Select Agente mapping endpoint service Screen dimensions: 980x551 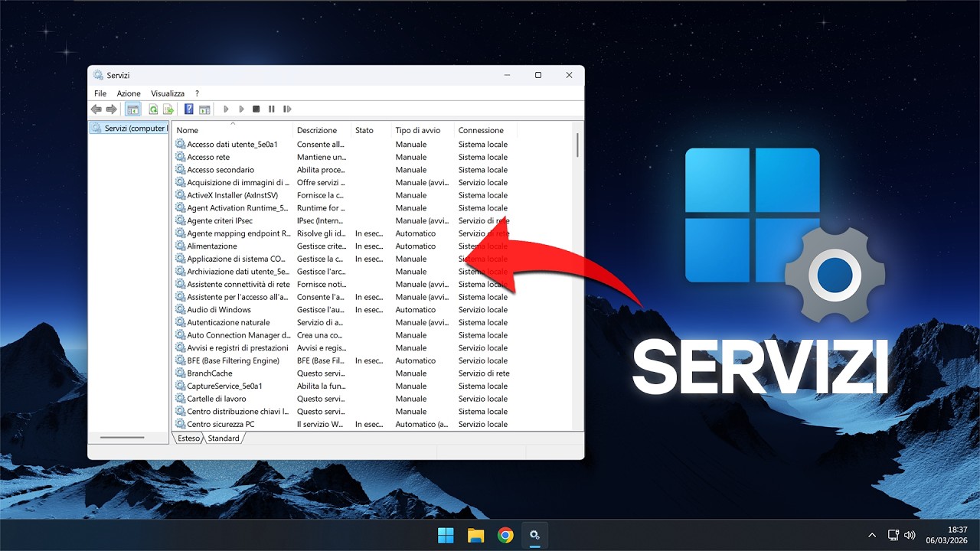239,233
